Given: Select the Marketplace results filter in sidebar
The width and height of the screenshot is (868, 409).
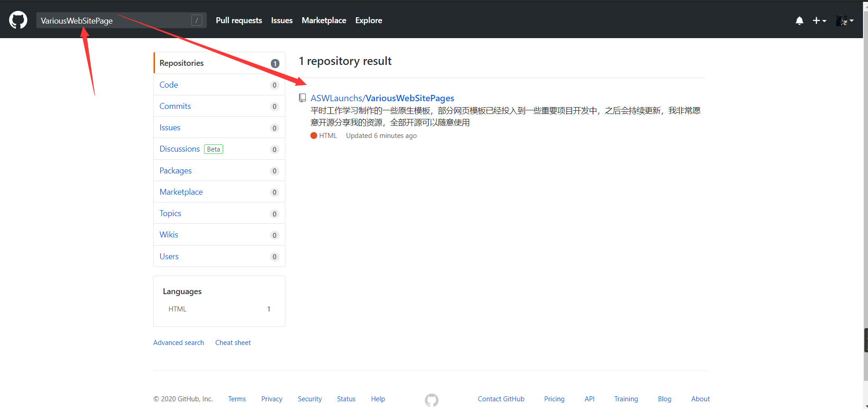Looking at the screenshot, I should 219,192.
